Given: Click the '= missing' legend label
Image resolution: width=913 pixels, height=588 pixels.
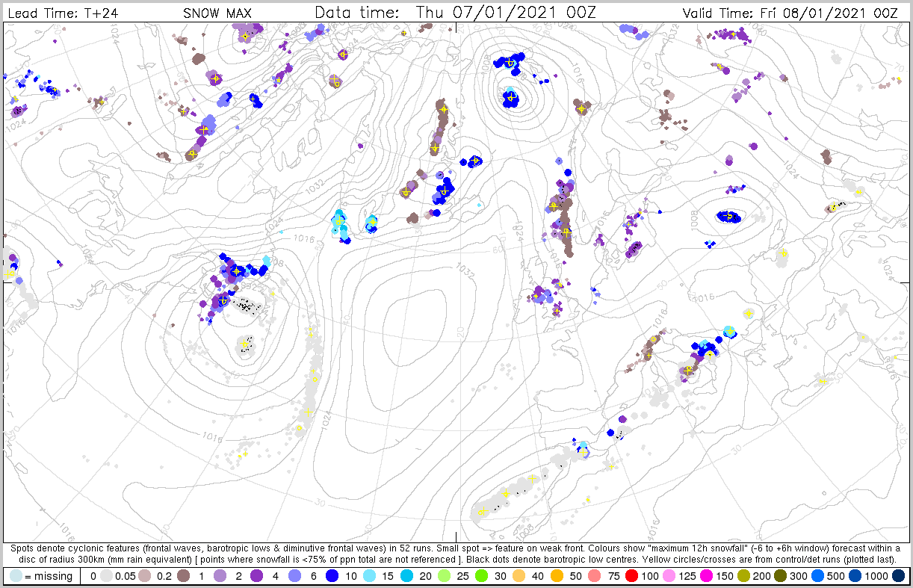Looking at the screenshot, I should pyautogui.click(x=49, y=576).
